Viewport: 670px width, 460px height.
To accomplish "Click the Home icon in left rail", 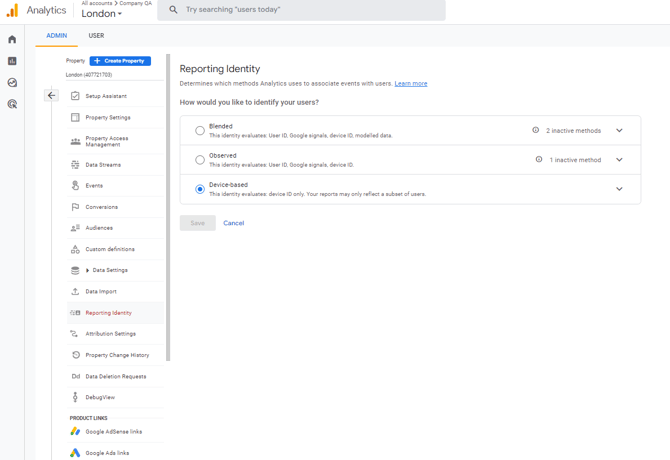I will [x=12, y=40].
